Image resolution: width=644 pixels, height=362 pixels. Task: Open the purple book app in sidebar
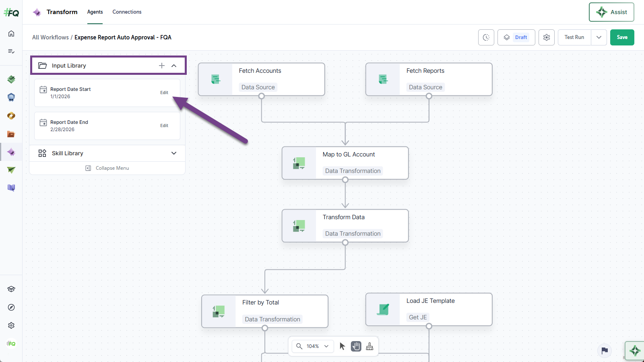click(x=11, y=188)
